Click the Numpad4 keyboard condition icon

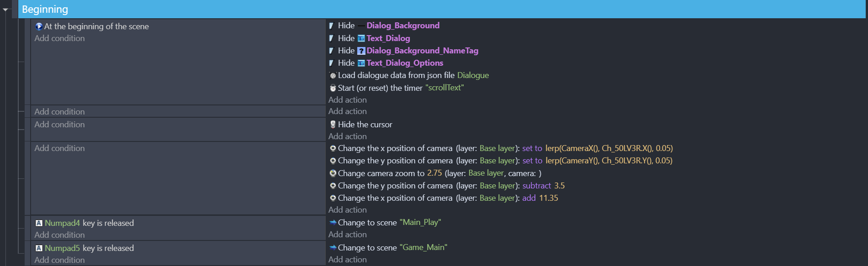coord(39,223)
